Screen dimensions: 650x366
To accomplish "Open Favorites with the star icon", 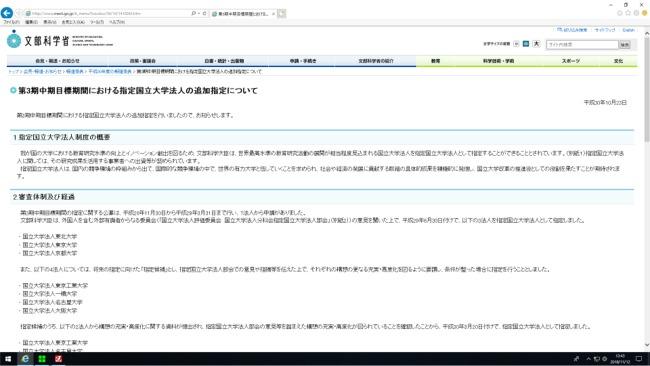I will pos(628,13).
